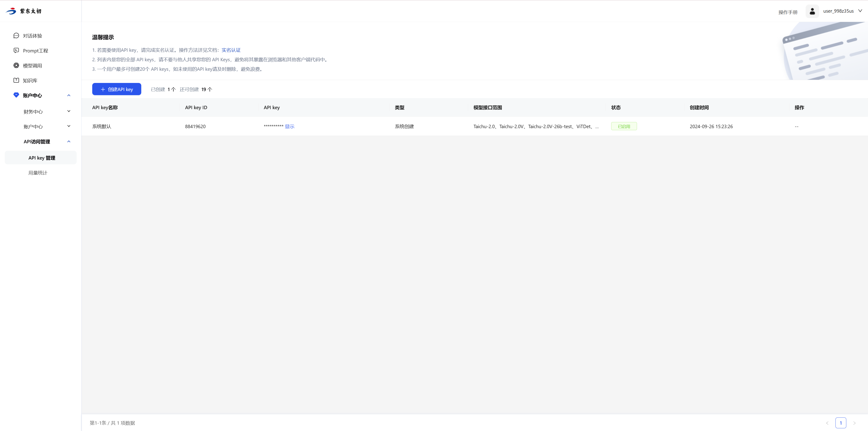The image size is (868, 431).
Task: Click the plus icon on 创建API key button
Action: (x=103, y=89)
